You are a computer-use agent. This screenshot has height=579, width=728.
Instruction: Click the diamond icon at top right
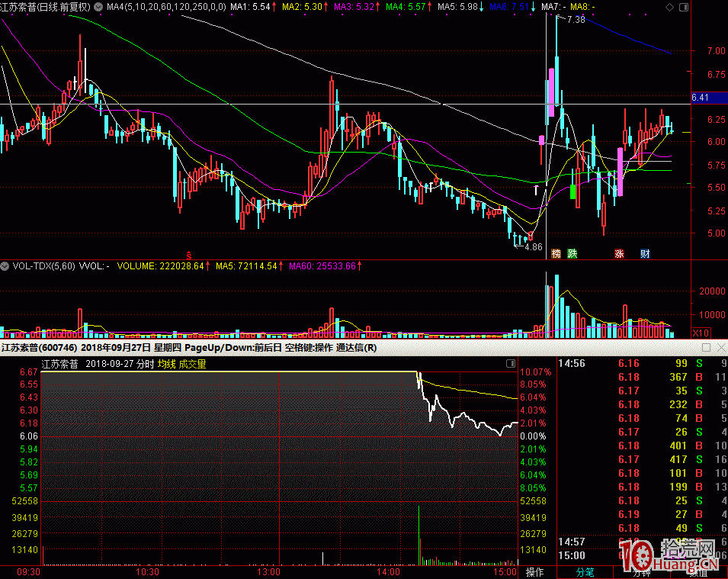tap(669, 6)
